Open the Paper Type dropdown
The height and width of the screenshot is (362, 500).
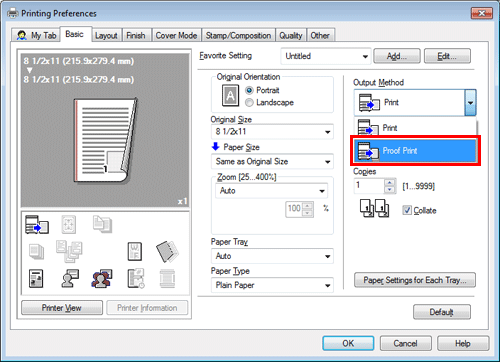(x=272, y=285)
